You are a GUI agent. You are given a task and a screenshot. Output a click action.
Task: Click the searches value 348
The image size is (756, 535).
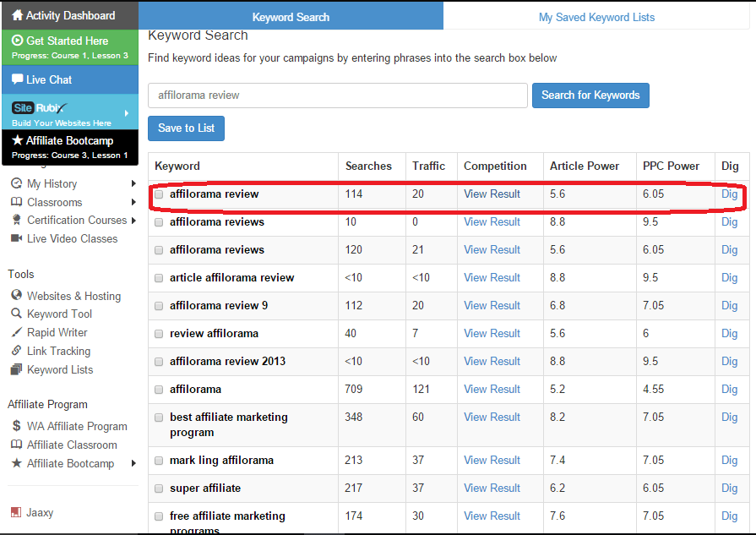(x=353, y=417)
